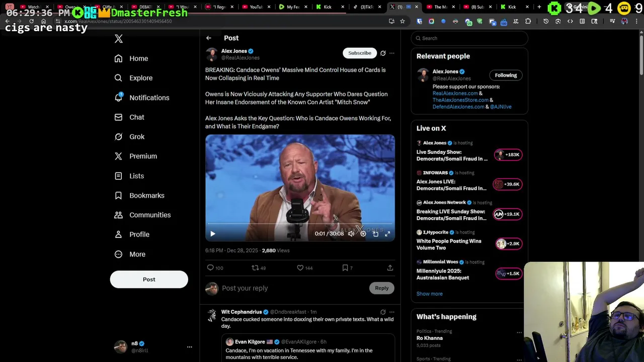The image size is (644, 362).
Task: Open video settings gear
Action: pyautogui.click(x=363, y=234)
